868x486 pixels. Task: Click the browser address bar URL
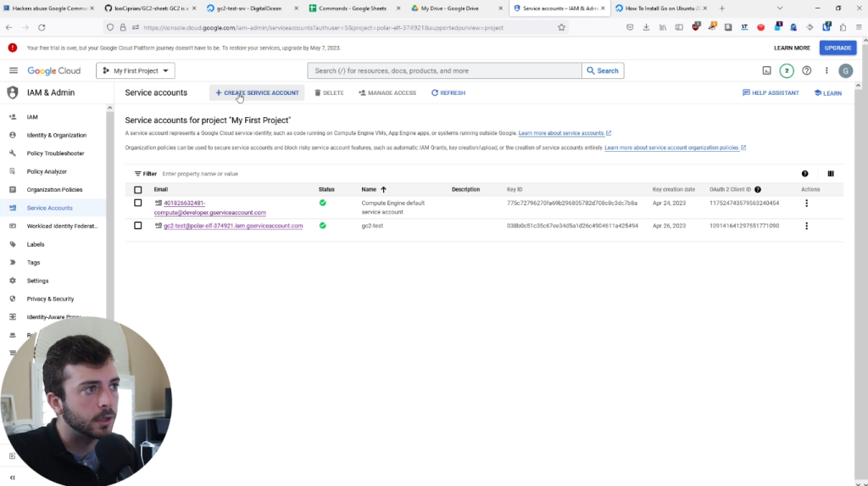point(323,27)
